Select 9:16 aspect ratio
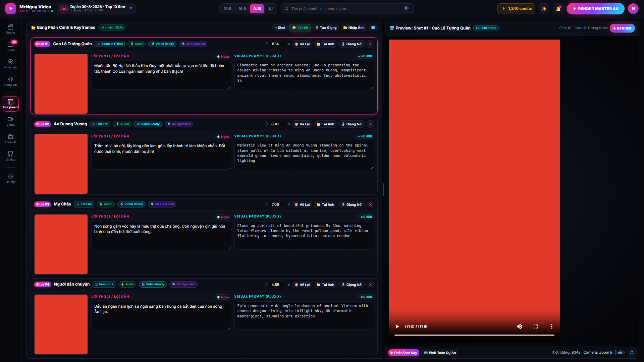 coord(257,9)
